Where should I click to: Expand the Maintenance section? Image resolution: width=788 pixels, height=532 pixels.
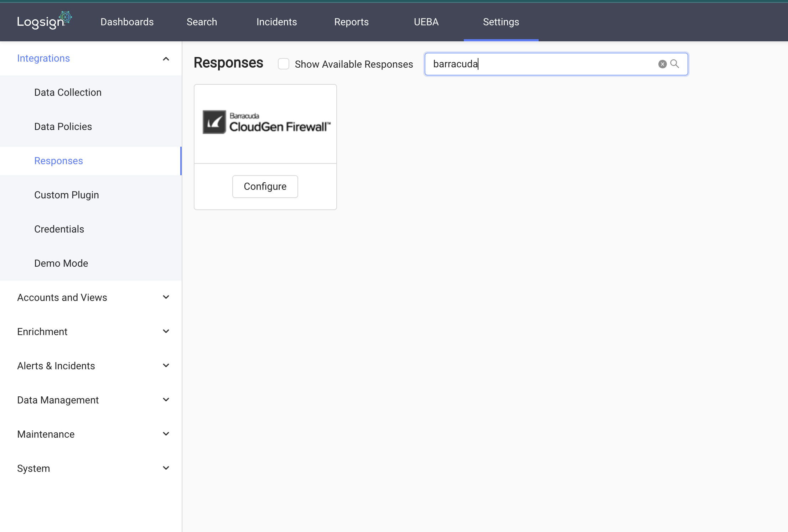coord(91,434)
